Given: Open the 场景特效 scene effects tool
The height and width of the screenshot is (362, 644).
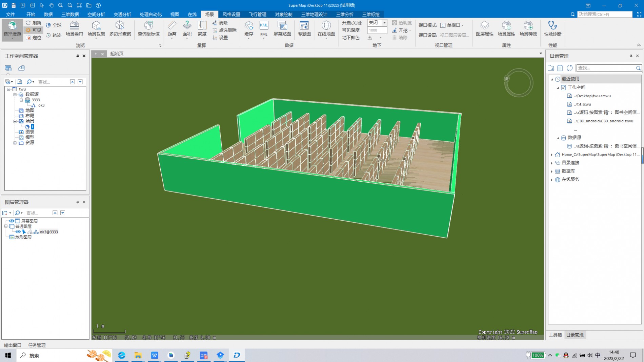Looking at the screenshot, I should click(528, 28).
